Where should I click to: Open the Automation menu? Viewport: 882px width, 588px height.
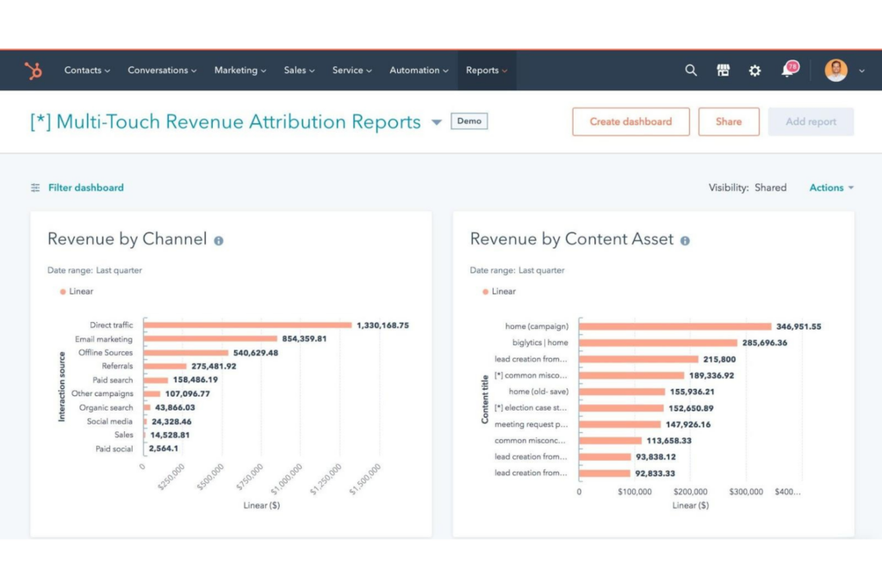coord(419,71)
